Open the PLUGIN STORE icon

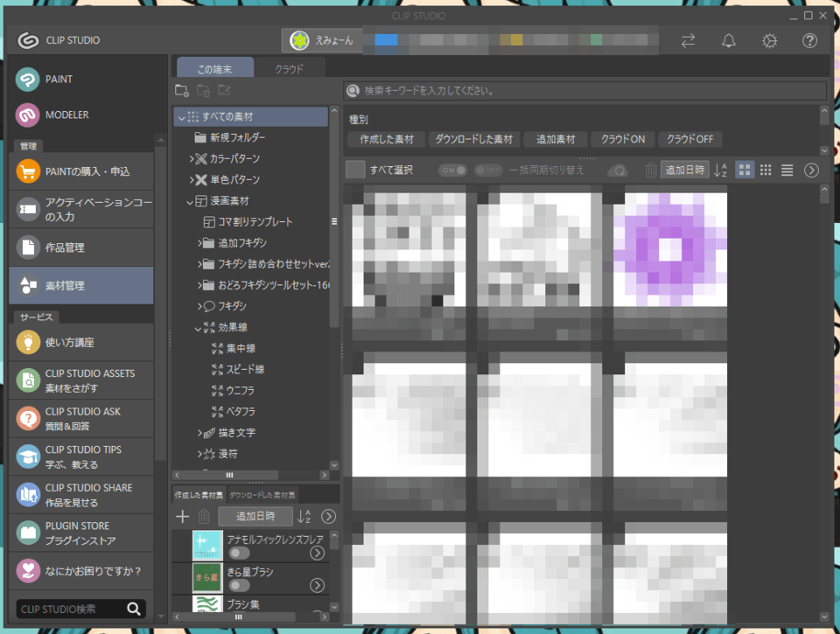(x=28, y=533)
